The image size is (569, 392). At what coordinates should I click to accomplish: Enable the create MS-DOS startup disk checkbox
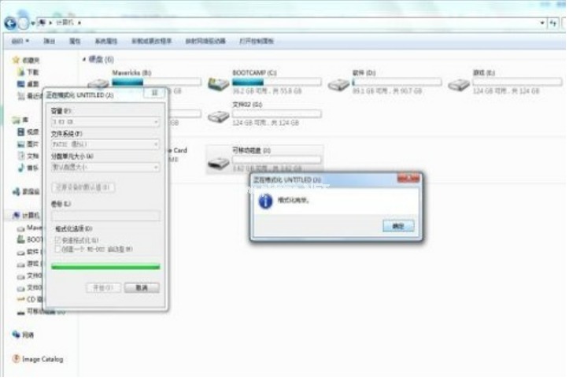[x=56, y=249]
